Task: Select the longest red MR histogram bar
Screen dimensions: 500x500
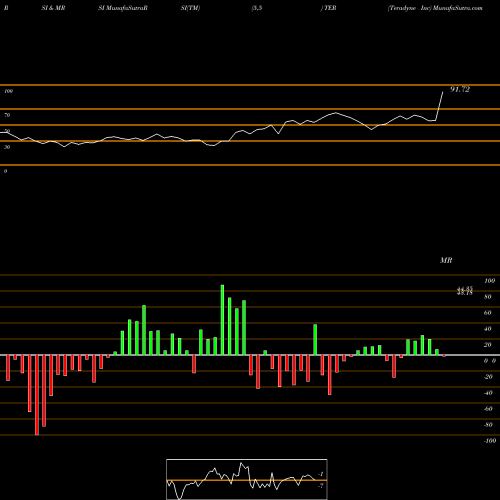Action: coord(37,395)
